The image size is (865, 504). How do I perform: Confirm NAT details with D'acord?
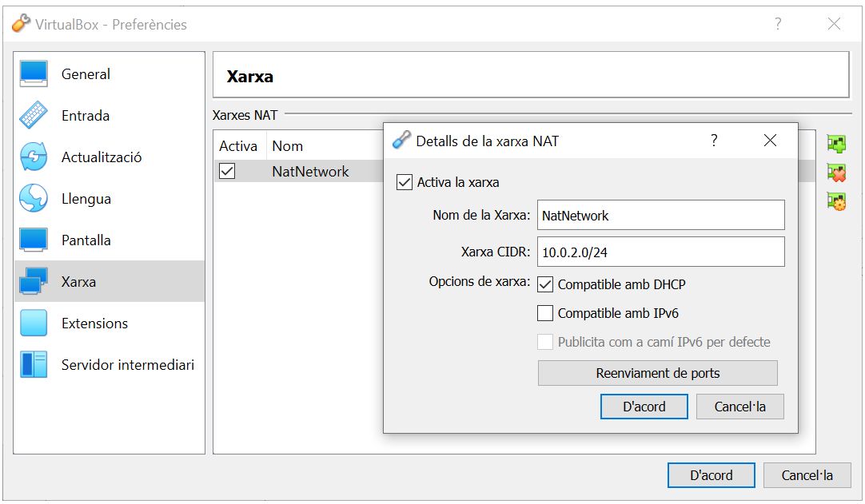(644, 407)
